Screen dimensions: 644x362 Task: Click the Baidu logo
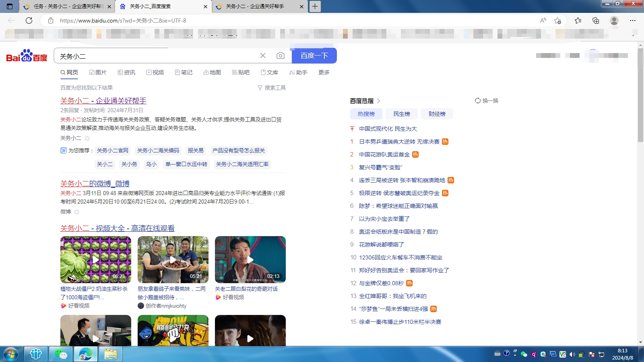(27, 56)
